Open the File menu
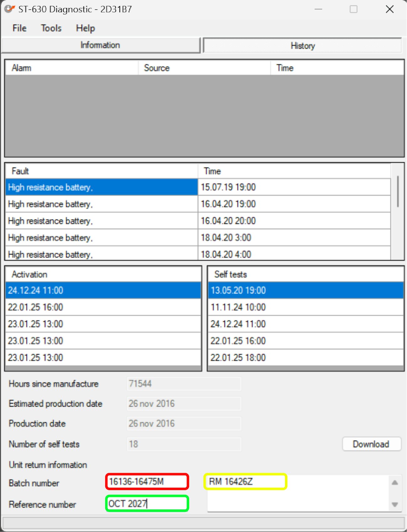 tap(19, 28)
